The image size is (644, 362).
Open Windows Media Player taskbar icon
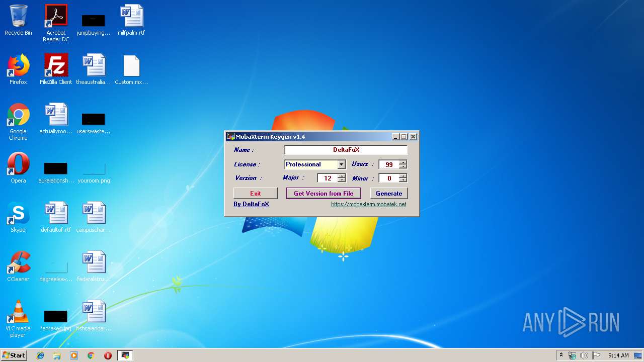74,355
